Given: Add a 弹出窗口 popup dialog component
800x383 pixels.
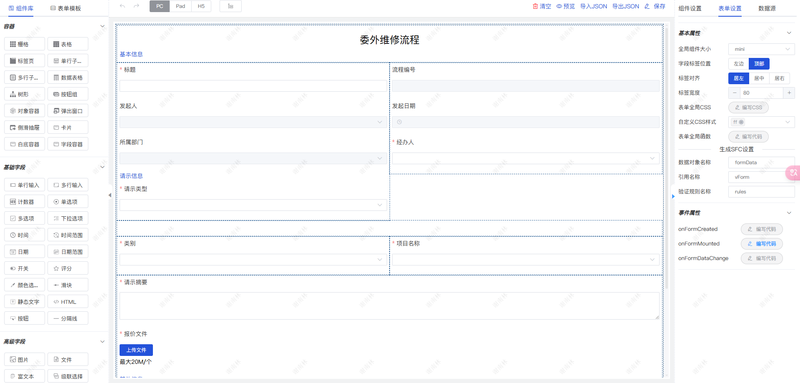Looking at the screenshot, I should tap(68, 111).
